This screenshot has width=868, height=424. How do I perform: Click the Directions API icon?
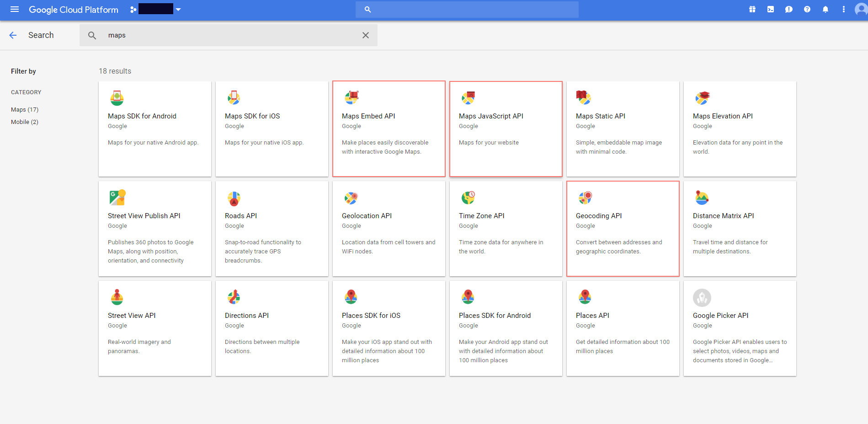234,297
